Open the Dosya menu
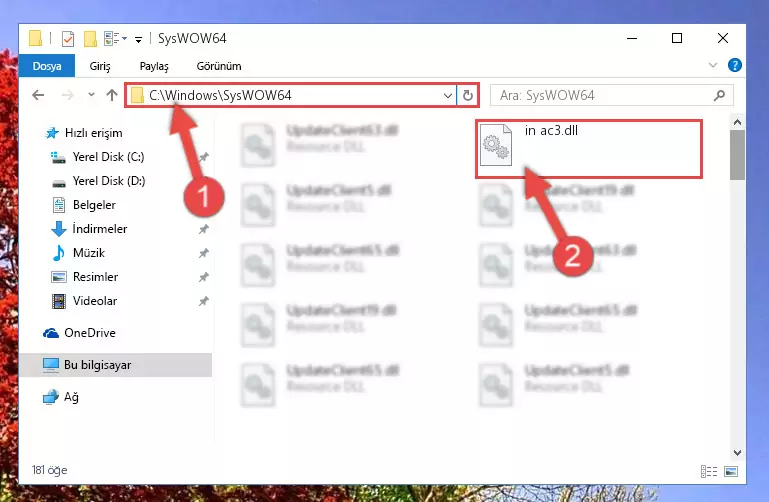Image resolution: width=769 pixels, height=502 pixels. tap(47, 66)
